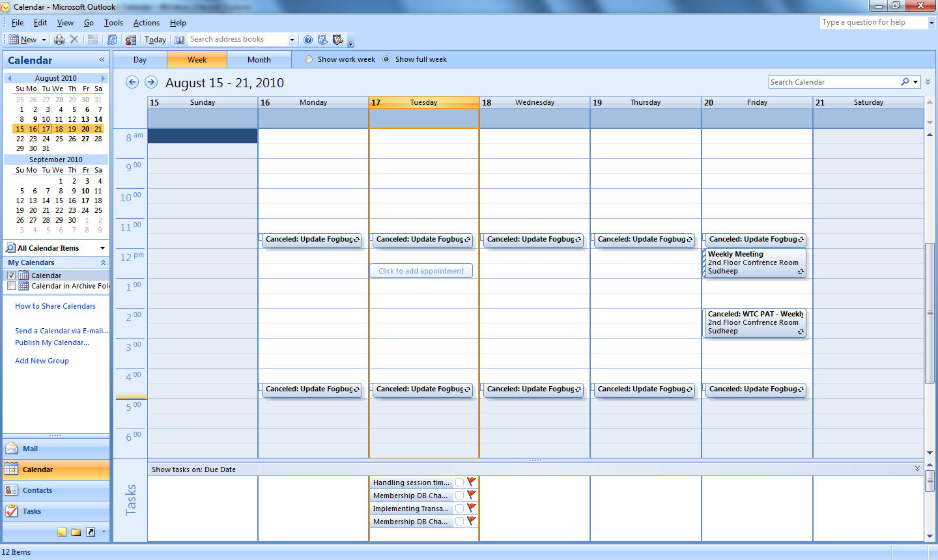Image resolution: width=938 pixels, height=560 pixels.
Task: Click the New appointment calendar icon
Action: [14, 40]
